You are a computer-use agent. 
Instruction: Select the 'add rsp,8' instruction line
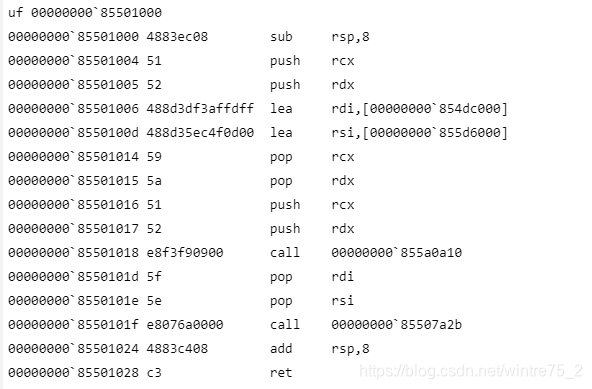[189, 349]
